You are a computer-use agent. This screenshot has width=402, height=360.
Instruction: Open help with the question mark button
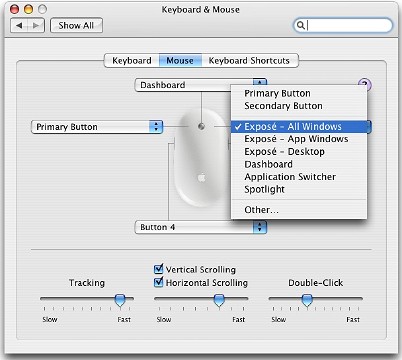[364, 84]
